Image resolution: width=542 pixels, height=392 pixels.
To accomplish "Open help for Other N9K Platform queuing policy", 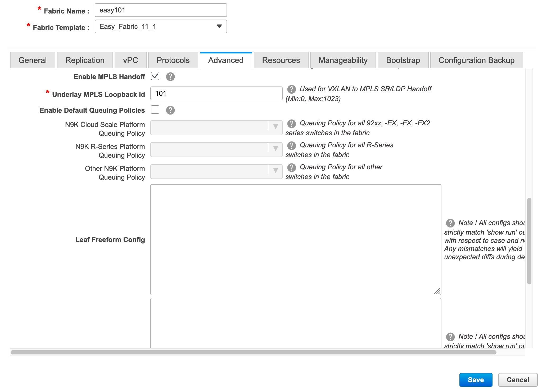I will [x=292, y=167].
